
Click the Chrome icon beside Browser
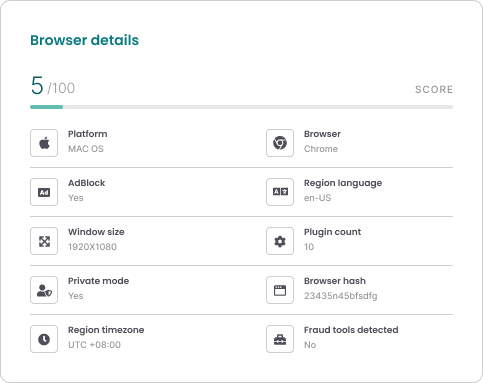[280, 143]
